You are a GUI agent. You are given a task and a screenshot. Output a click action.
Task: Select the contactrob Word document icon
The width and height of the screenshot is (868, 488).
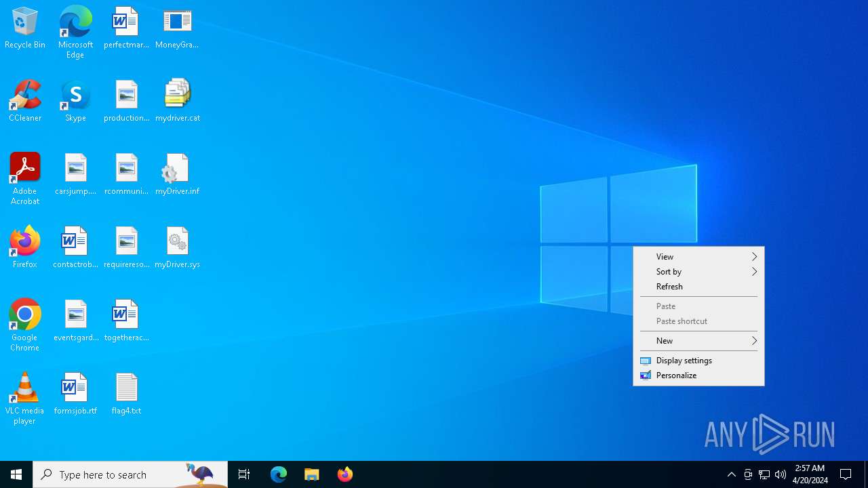pyautogui.click(x=75, y=248)
